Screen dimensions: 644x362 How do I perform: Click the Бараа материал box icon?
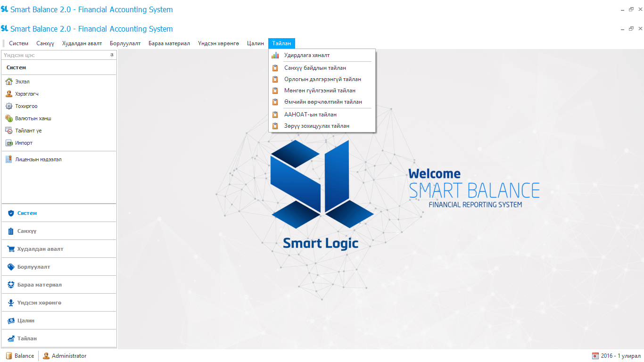11,285
